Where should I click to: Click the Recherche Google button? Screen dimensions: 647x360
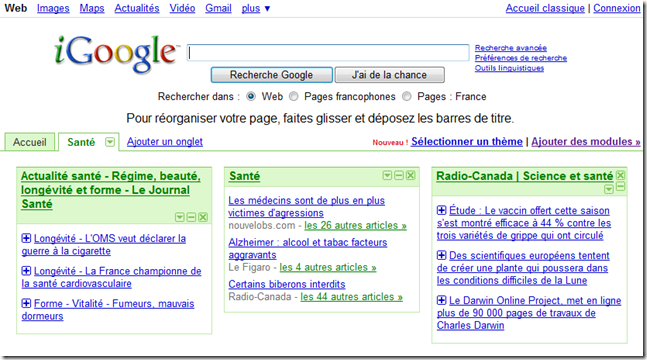point(272,75)
